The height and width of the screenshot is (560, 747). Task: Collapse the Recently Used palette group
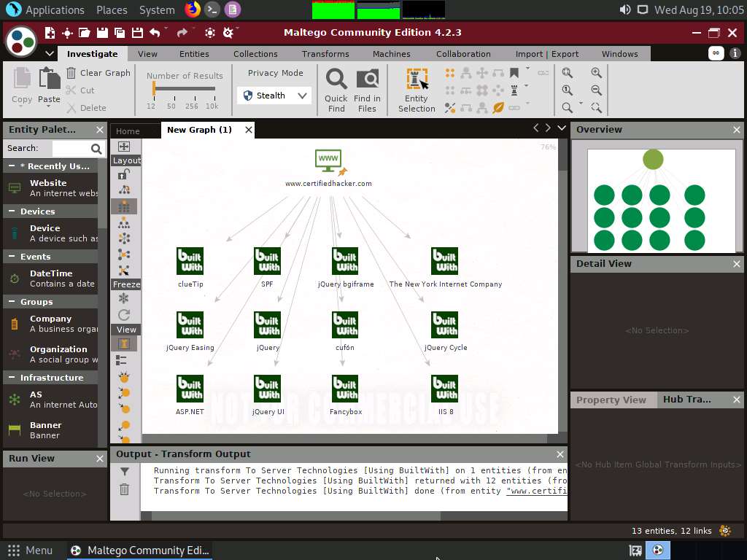(12, 166)
